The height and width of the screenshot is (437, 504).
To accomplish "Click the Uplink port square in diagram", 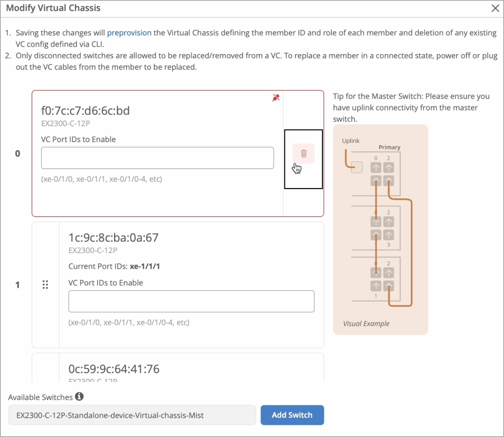I will (x=357, y=167).
